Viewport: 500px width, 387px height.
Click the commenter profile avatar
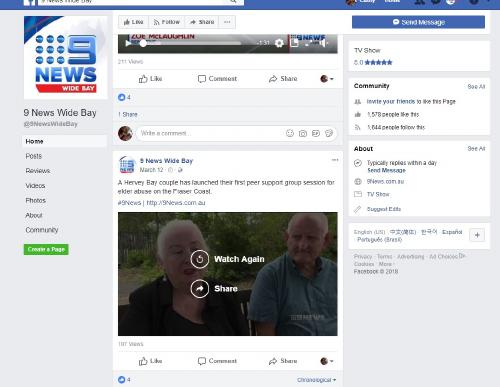[x=125, y=133]
